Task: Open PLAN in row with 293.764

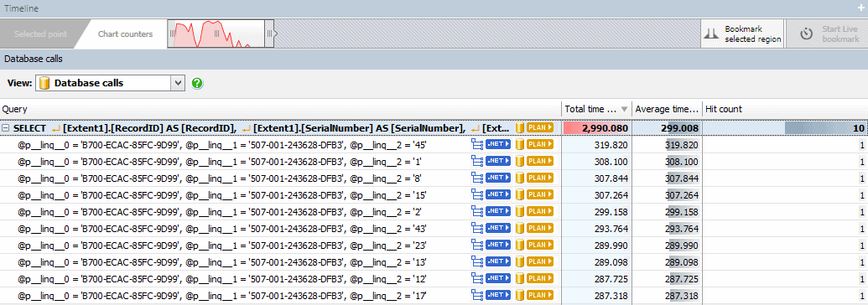Action: [540, 228]
